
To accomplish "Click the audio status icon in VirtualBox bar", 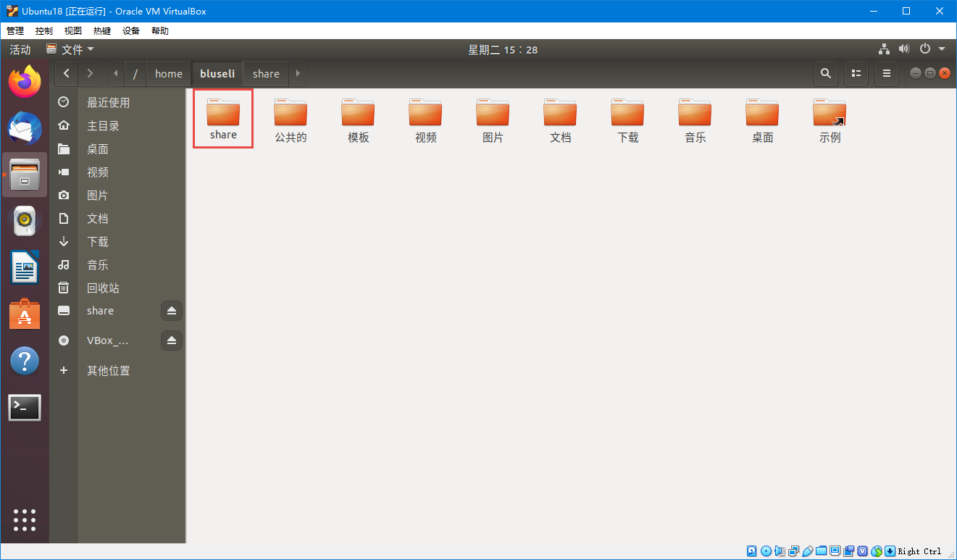I will point(780,551).
